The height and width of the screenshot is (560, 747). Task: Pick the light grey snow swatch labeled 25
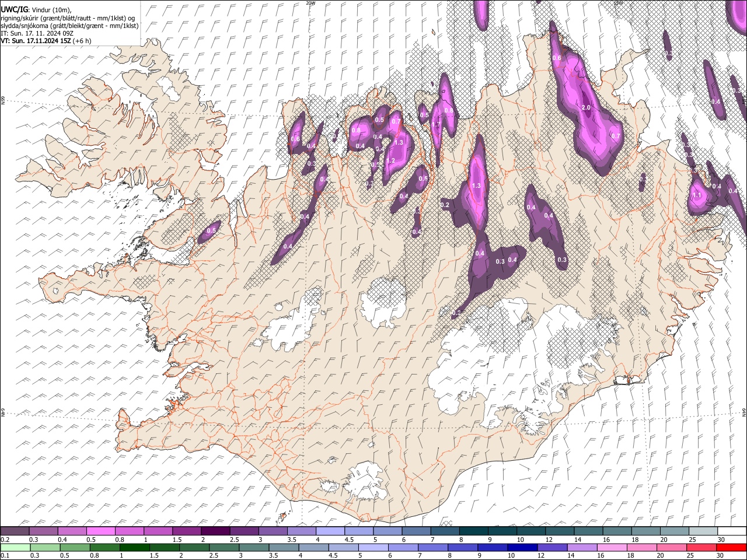coord(704,531)
